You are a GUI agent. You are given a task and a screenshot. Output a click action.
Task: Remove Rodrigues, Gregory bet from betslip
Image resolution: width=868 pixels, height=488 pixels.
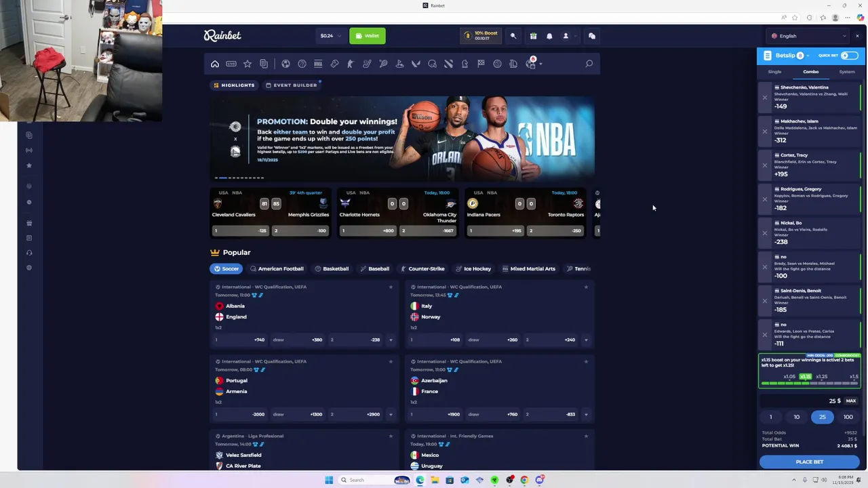pyautogui.click(x=765, y=199)
